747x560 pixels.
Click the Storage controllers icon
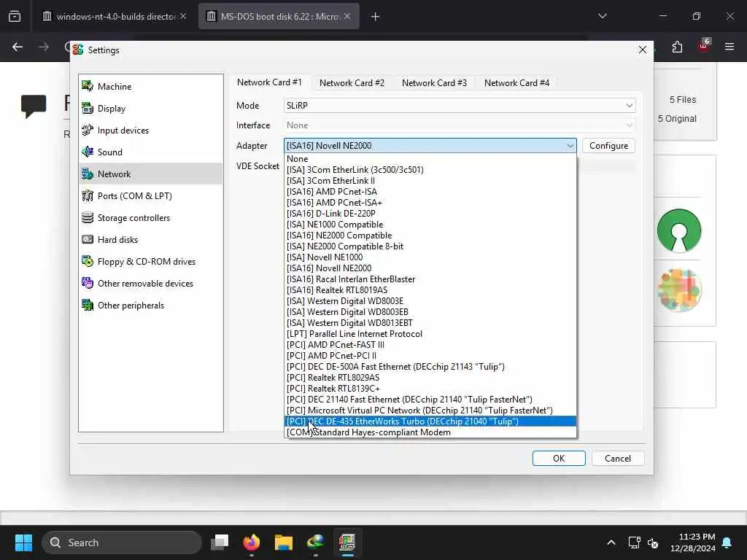point(88,217)
